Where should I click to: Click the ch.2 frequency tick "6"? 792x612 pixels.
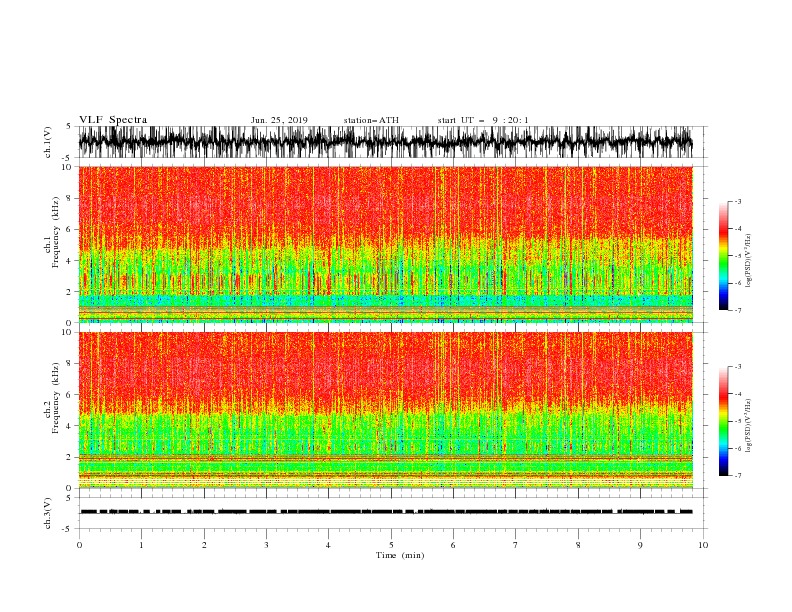tap(70, 395)
